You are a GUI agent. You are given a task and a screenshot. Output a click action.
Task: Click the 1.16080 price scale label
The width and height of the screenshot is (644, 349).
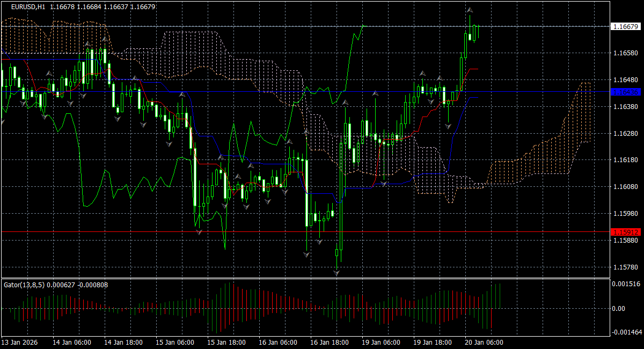(625, 187)
